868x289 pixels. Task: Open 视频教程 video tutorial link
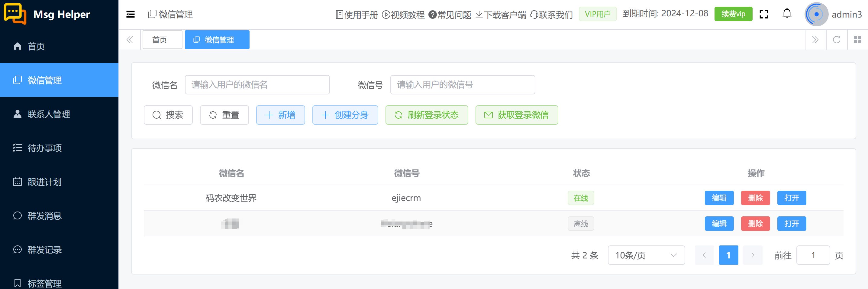click(x=403, y=15)
